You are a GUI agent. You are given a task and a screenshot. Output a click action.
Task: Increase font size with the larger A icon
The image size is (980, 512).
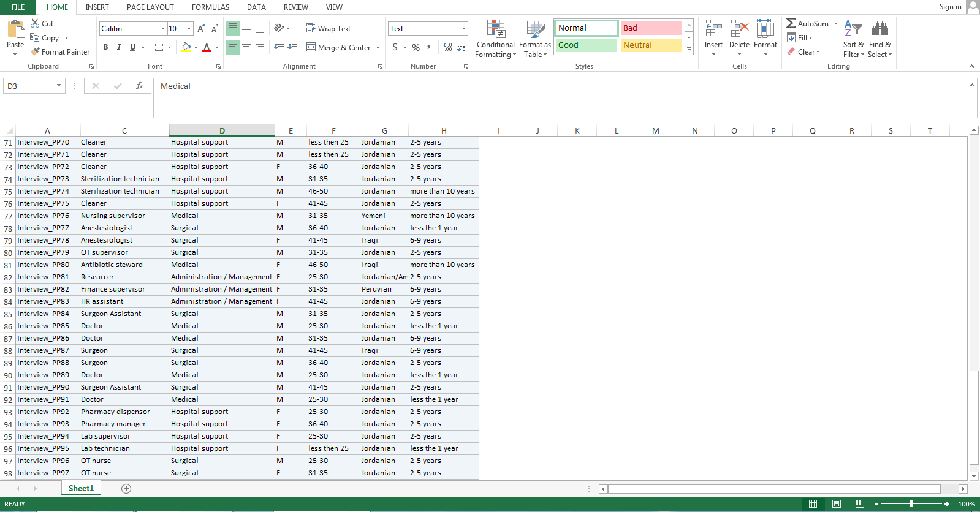[201, 29]
